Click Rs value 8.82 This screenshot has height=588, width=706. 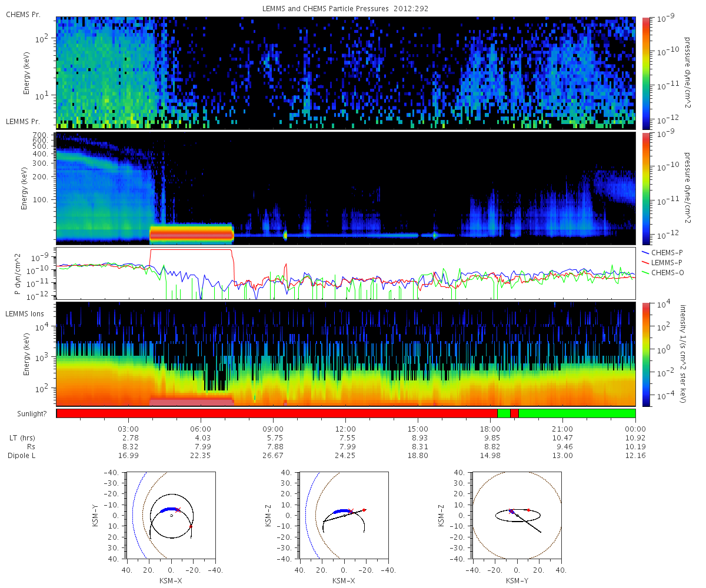[492, 447]
